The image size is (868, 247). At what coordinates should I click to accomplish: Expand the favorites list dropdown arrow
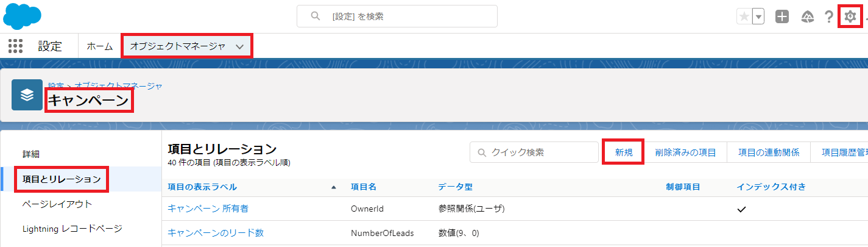point(758,16)
